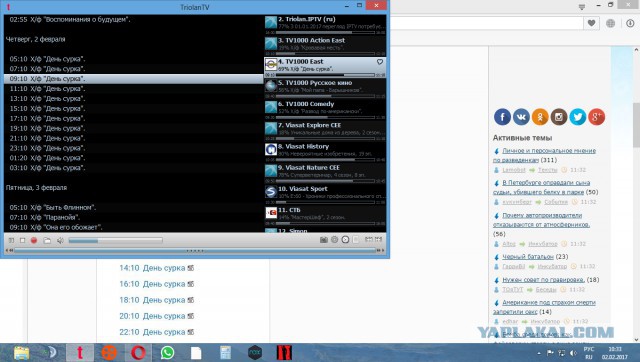Select the 05:10 'Быть Флинном' entry
The height and width of the screenshot is (362, 640).
pos(133,207)
